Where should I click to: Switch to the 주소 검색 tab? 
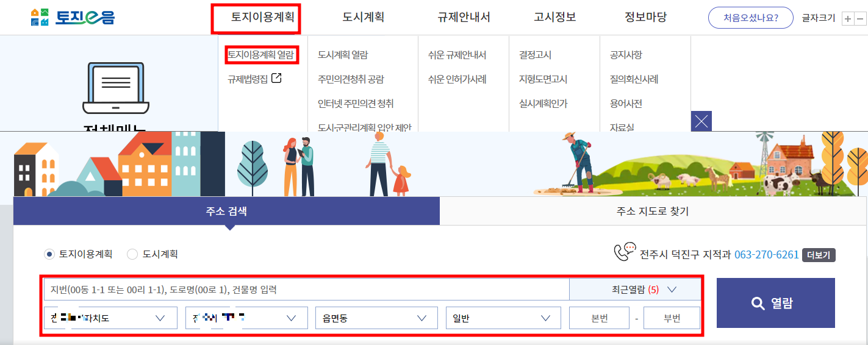click(226, 212)
